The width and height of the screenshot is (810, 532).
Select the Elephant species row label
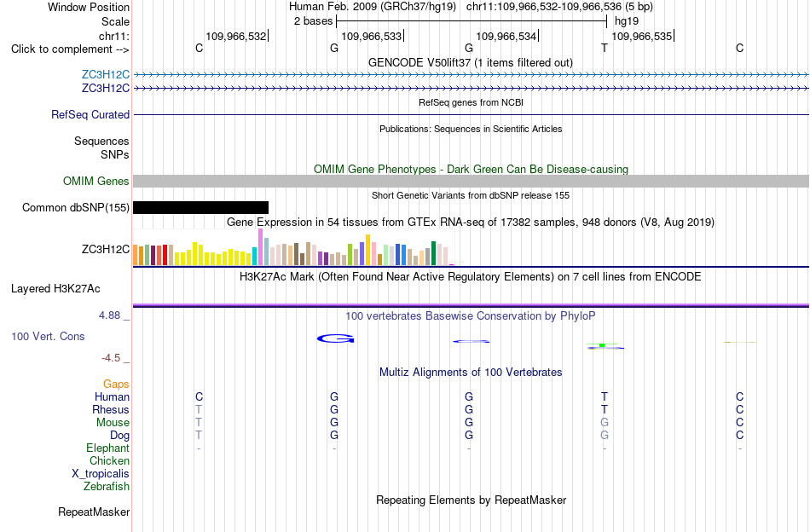(x=107, y=448)
